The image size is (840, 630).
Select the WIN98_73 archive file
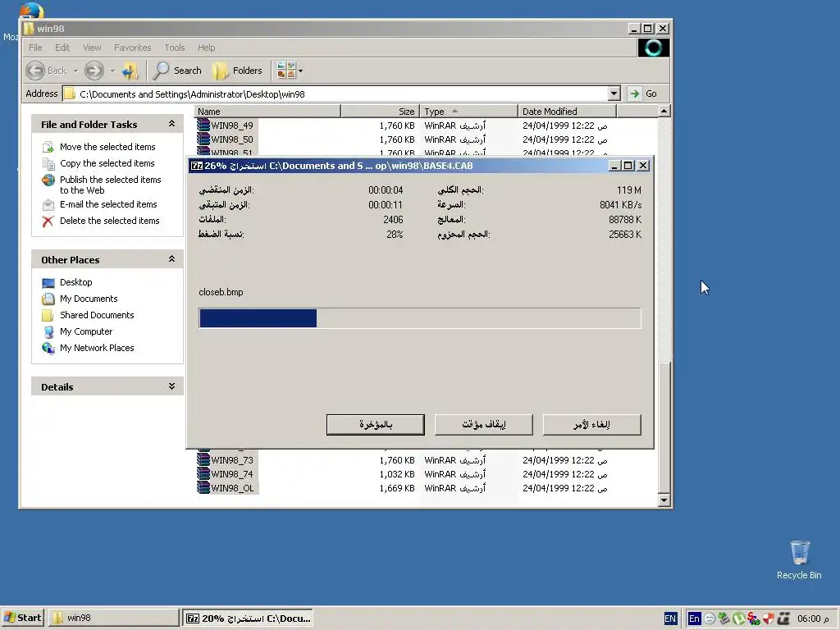tap(231, 460)
